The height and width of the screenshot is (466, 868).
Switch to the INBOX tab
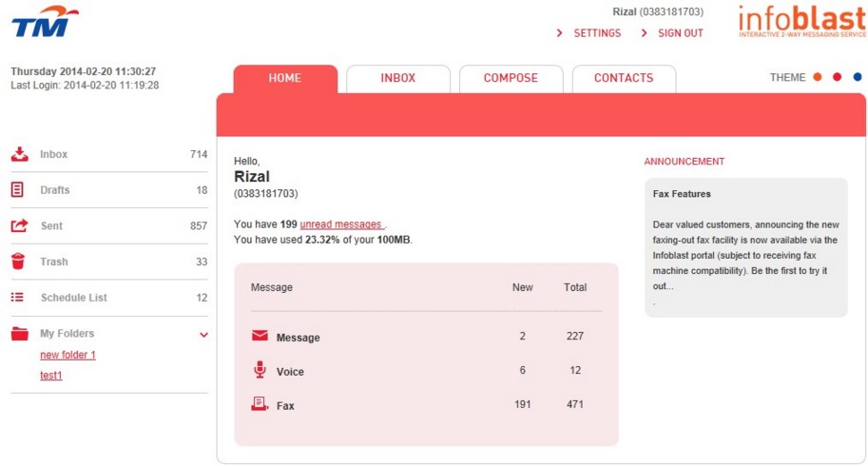(398, 79)
